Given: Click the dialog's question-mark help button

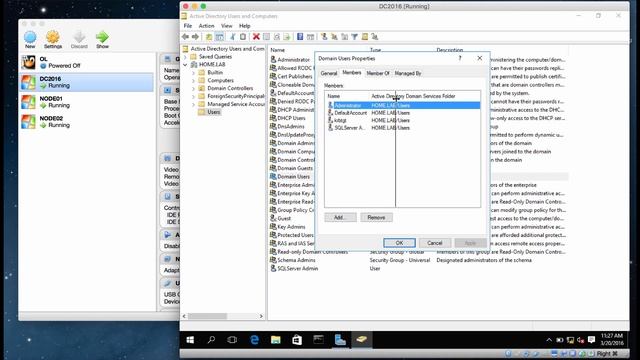Looking at the screenshot, I should [x=460, y=58].
